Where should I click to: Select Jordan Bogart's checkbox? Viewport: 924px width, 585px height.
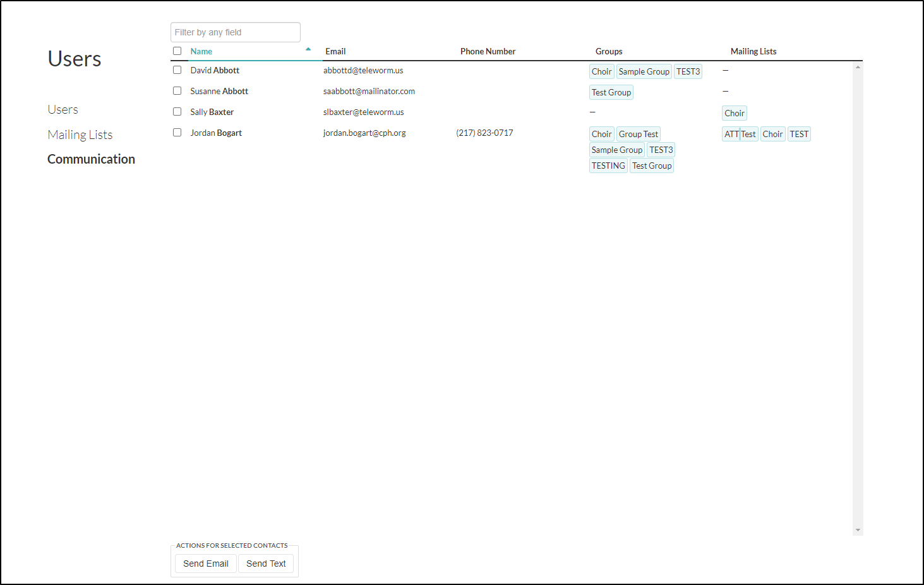tap(177, 133)
